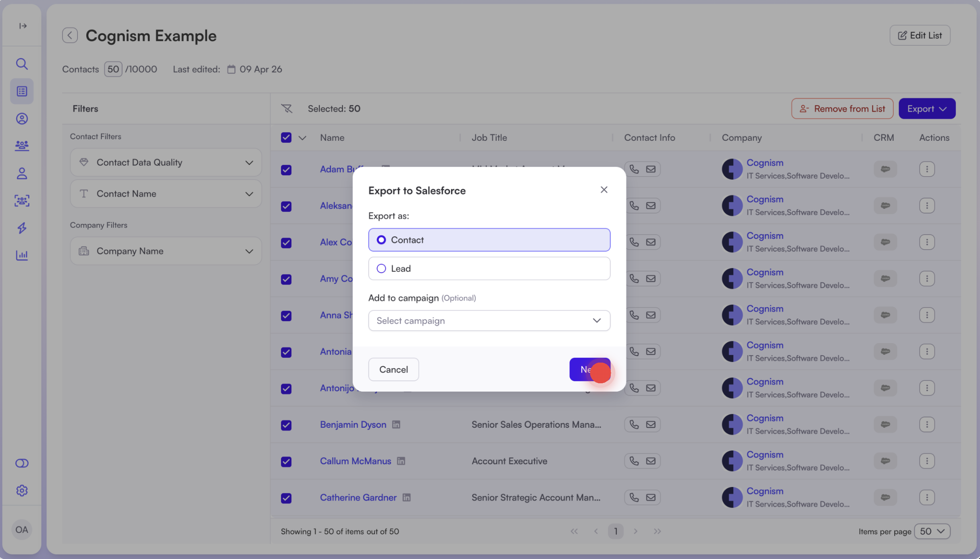The image size is (980, 559).
Task: Click phone icon for Catherine Gardner
Action: pos(634,497)
